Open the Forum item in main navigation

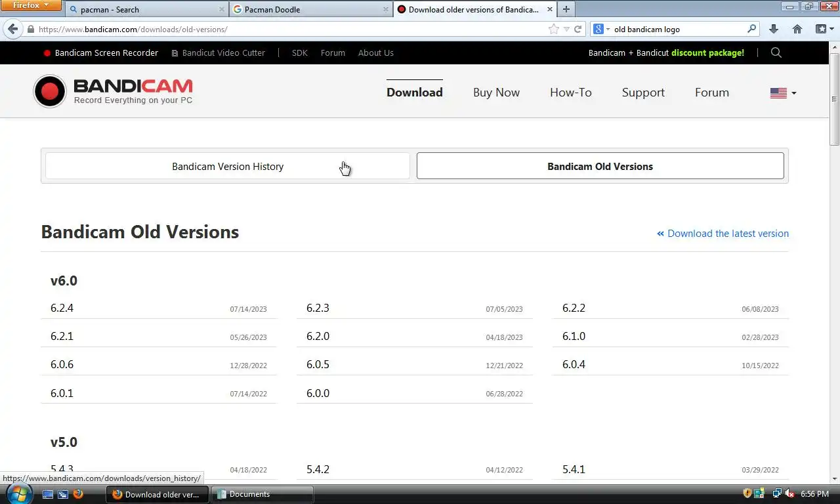[x=712, y=93]
